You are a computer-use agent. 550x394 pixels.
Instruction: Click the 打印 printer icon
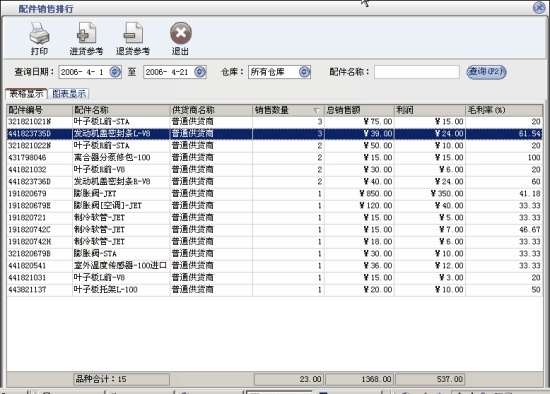[39, 33]
